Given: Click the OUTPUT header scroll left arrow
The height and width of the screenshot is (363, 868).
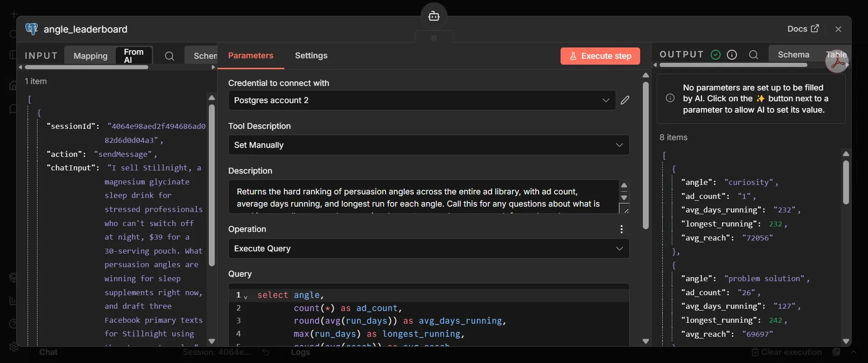Looking at the screenshot, I should pyautogui.click(x=655, y=65).
